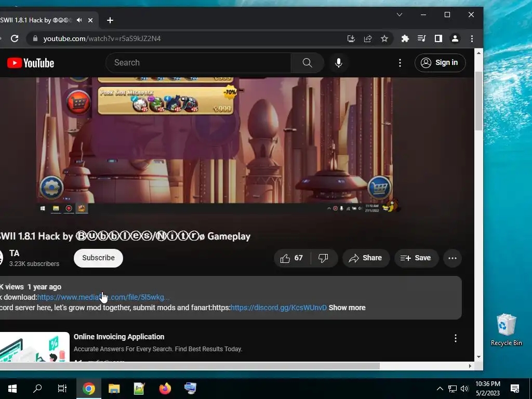Open the Online Invoicing Application ad title
Screen dimensions: 532x399
point(119,337)
